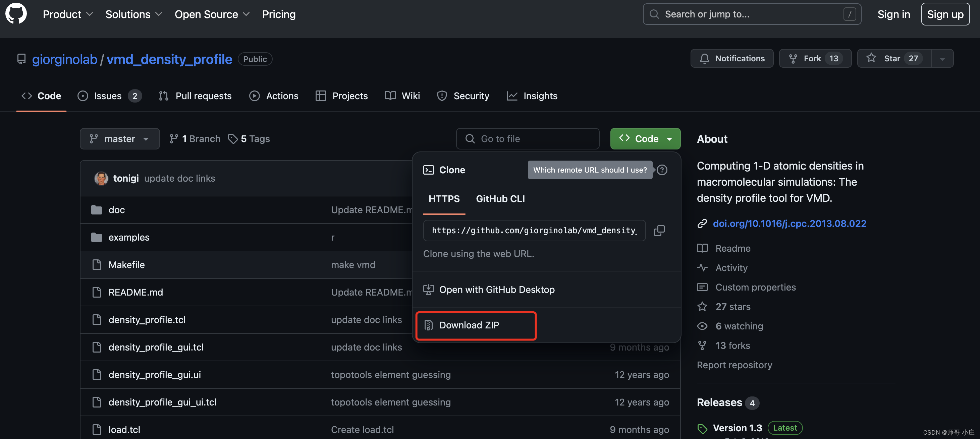Viewport: 980px width, 439px height.
Task: Click the GitHub logo home icon
Action: coord(16,14)
